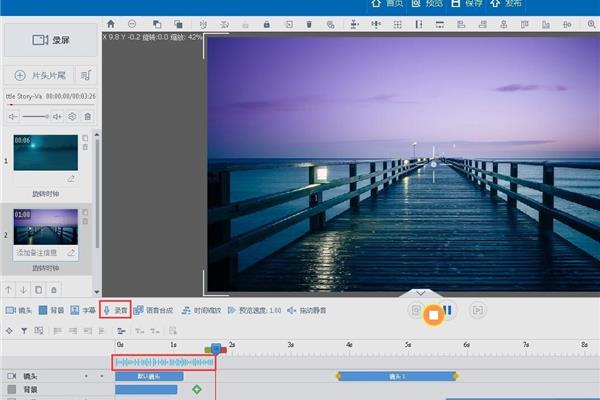Click the send backward layer icon
Image resolution: width=600 pixels, height=400 pixels.
click(x=178, y=24)
